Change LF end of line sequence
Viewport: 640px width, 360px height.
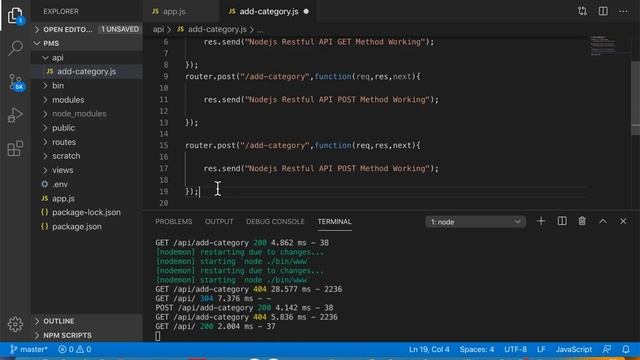point(541,349)
